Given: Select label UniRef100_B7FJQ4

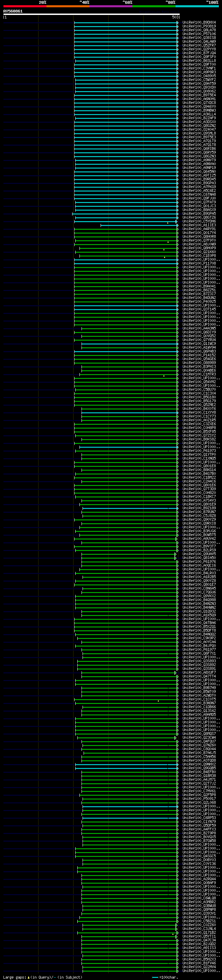Looking at the screenshot, I should click(199, 53).
